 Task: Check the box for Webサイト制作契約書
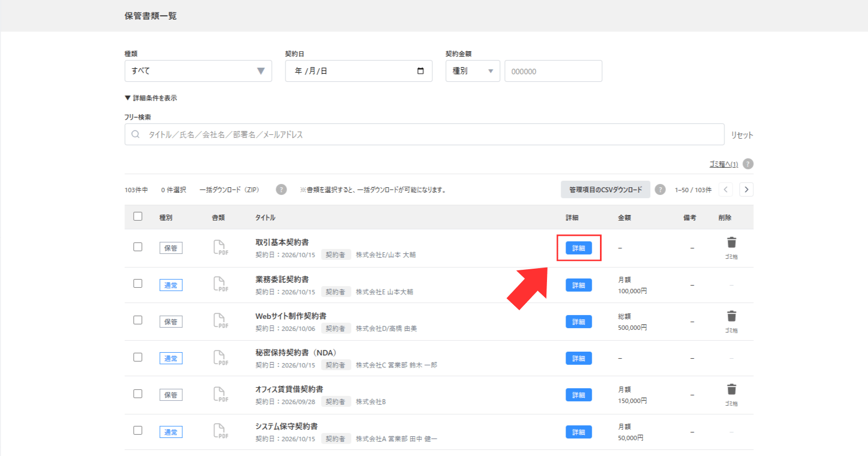138,320
